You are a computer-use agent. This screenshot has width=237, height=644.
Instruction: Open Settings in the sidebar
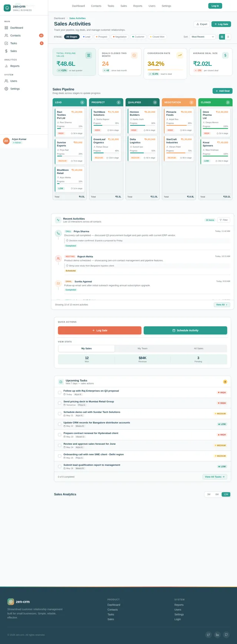tap(24, 89)
